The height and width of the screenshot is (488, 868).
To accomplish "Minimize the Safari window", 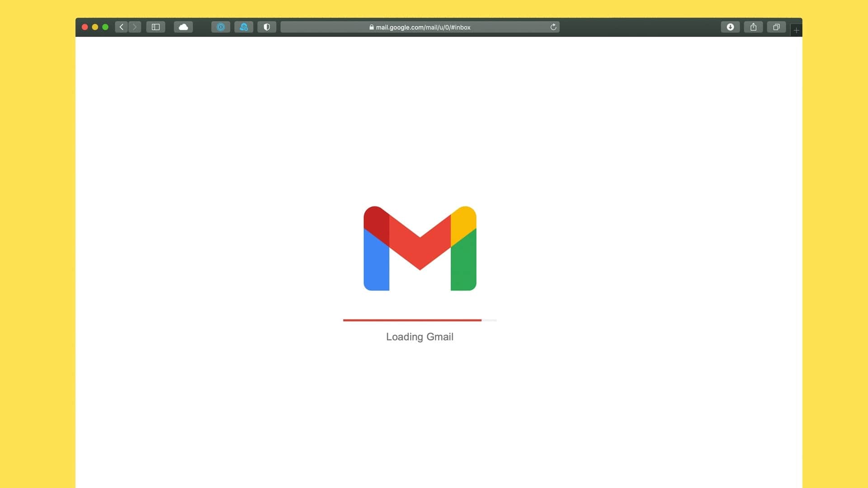I will 95,27.
